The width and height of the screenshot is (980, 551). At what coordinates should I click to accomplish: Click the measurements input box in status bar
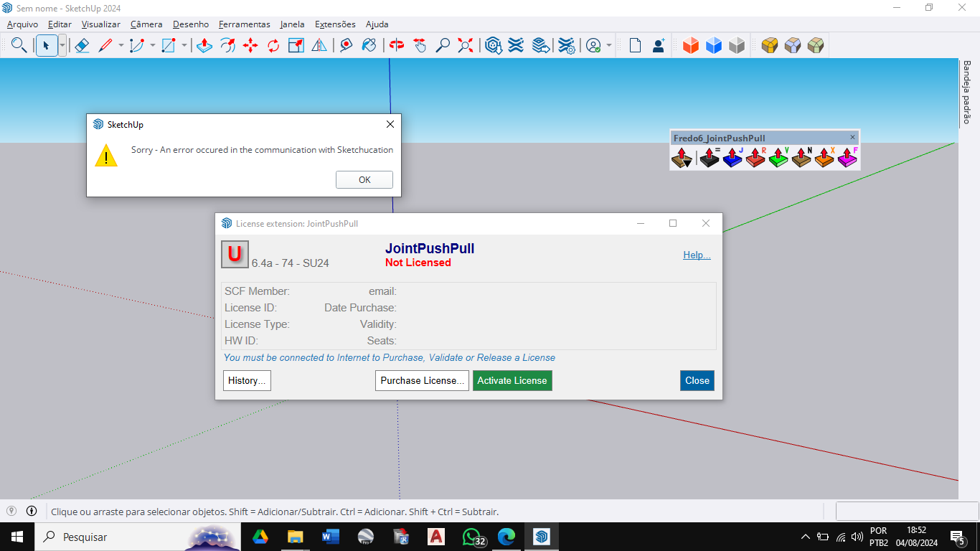tap(907, 511)
